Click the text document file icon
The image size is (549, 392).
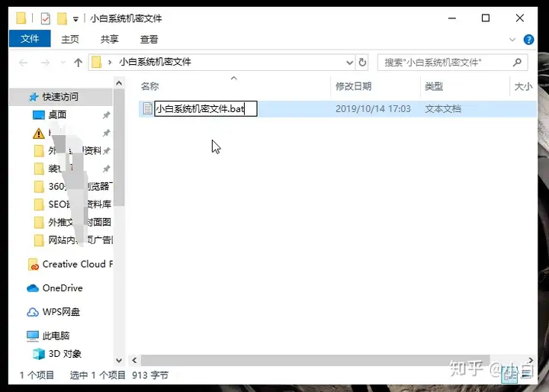click(147, 108)
